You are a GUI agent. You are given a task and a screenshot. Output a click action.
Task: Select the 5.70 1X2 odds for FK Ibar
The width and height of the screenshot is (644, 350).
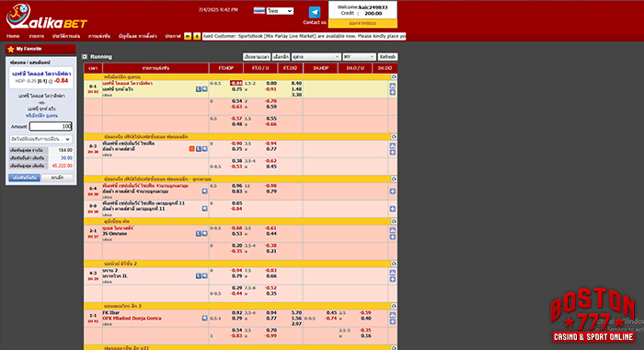pos(296,312)
